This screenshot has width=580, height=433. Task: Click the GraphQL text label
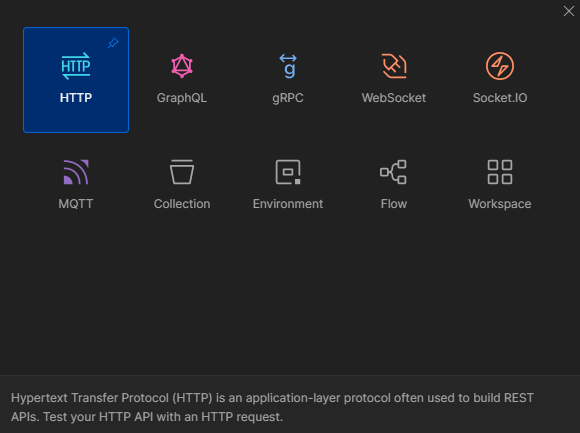[x=182, y=98]
